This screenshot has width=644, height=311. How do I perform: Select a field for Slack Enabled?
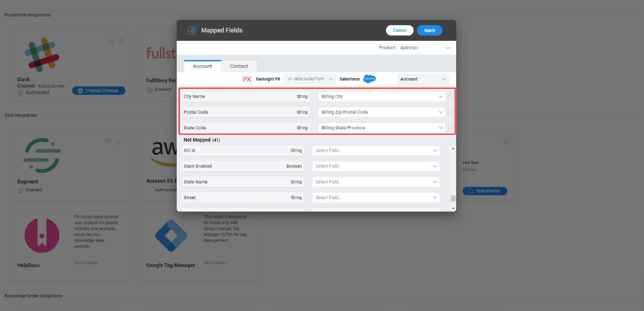(376, 166)
